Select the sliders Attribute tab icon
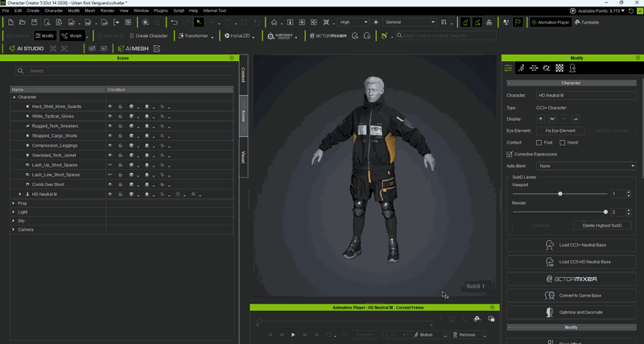This screenshot has height=344, width=644. pos(508,68)
